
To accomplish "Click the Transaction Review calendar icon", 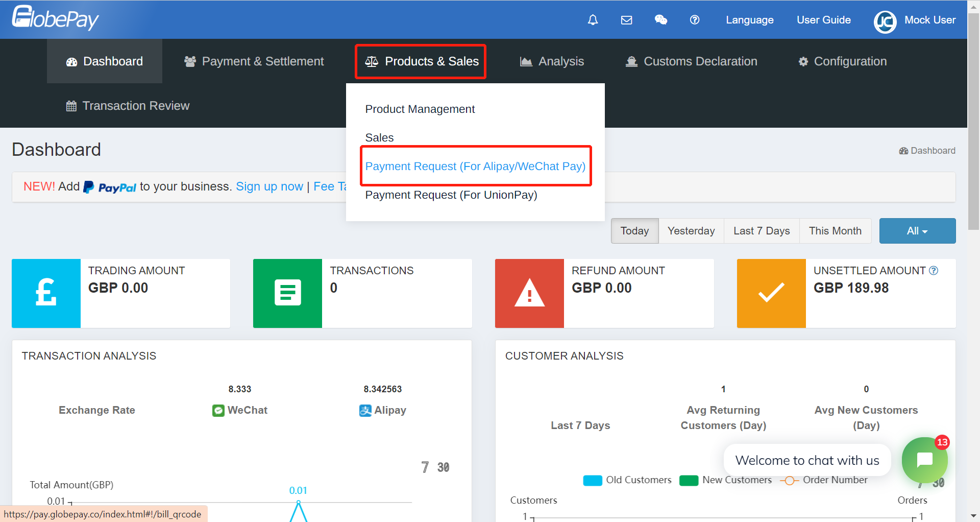I will [x=71, y=106].
